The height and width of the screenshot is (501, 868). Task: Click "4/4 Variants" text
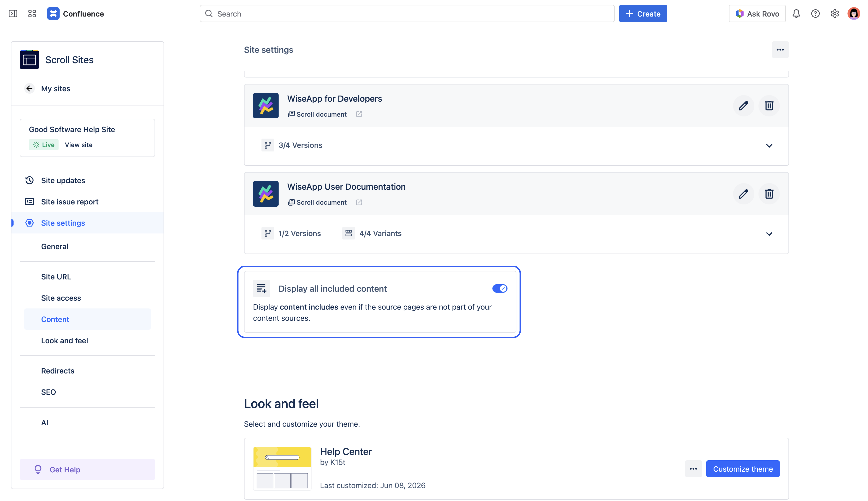pyautogui.click(x=380, y=233)
